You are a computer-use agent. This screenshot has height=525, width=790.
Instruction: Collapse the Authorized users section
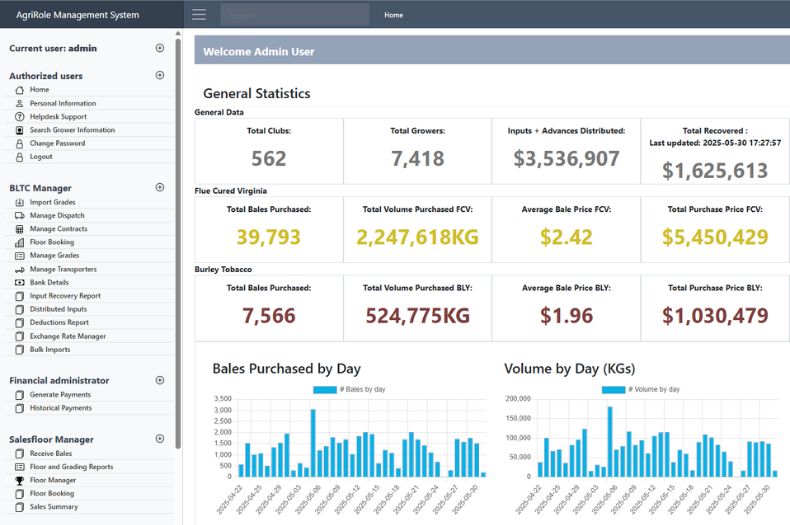pos(160,75)
